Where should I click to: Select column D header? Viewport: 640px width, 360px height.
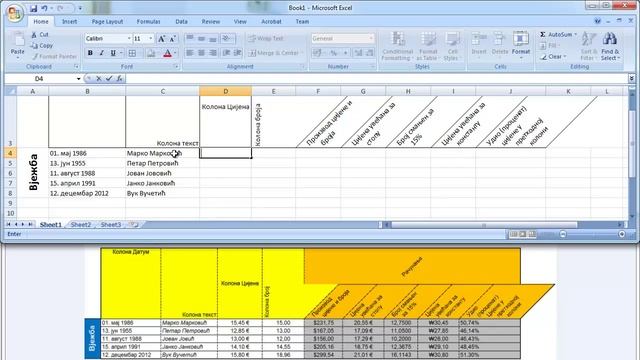tap(225, 91)
